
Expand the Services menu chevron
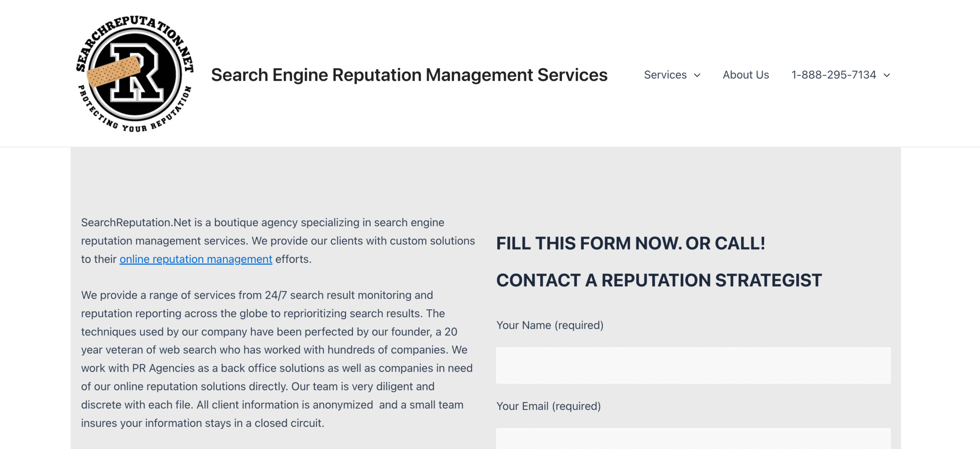pos(697,75)
